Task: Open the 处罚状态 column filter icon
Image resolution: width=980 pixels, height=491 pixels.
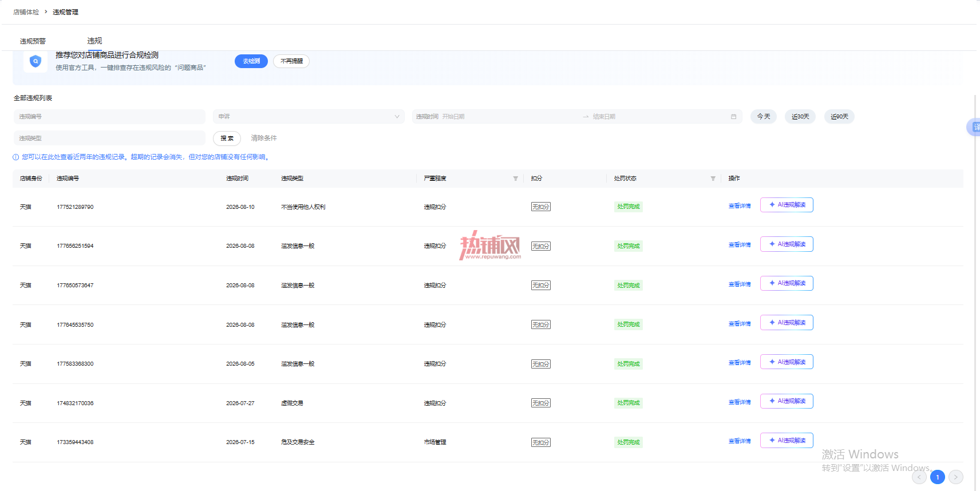Action: [x=713, y=179]
